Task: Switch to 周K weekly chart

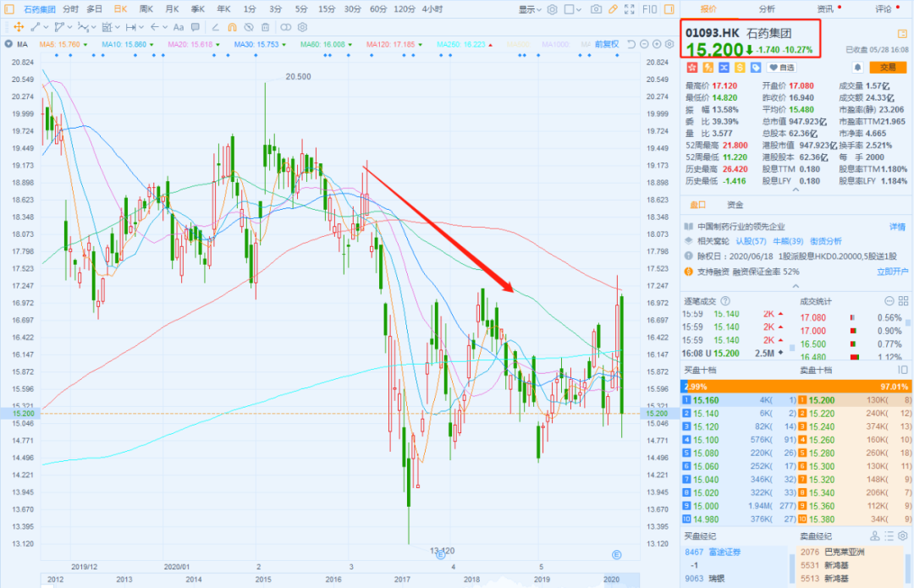Action: (x=146, y=9)
